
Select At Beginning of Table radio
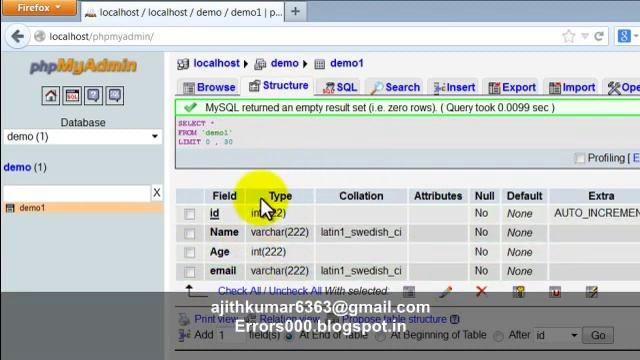point(380,336)
